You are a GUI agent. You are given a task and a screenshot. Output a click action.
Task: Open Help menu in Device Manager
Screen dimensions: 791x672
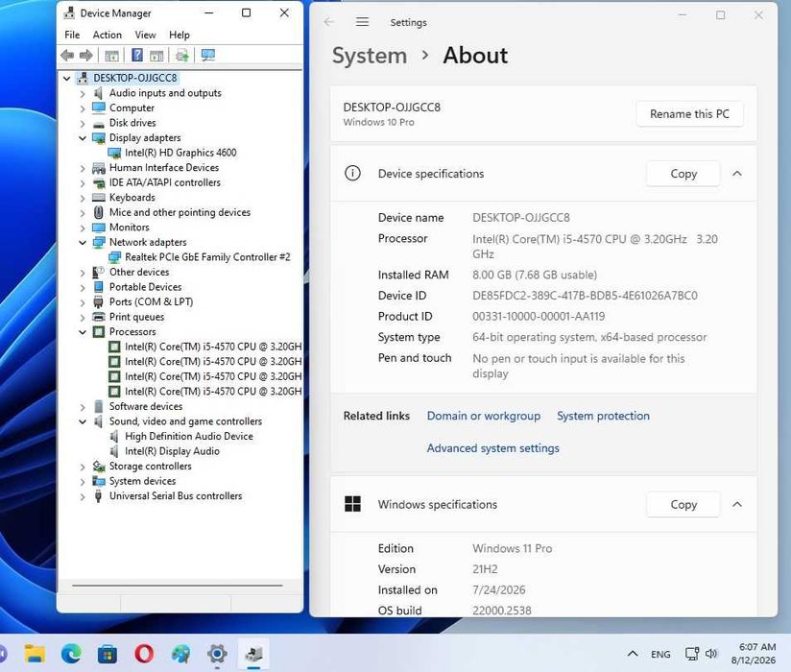tap(180, 35)
